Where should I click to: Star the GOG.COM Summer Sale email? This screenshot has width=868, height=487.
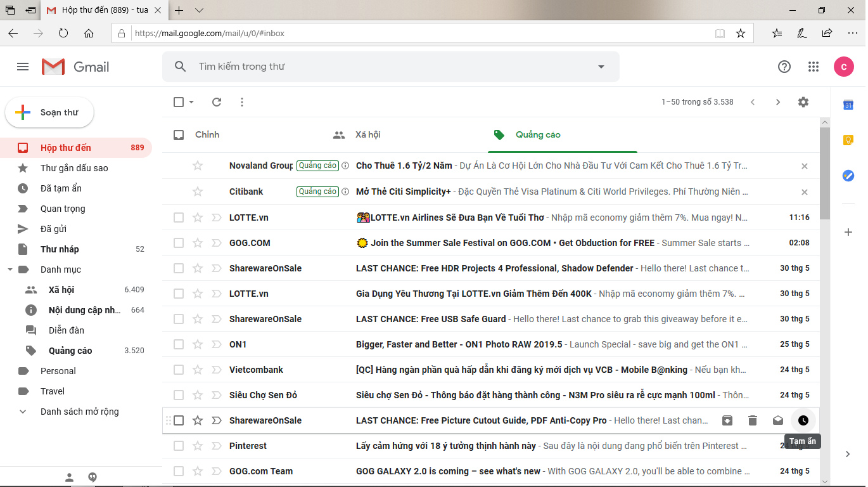pos(198,243)
